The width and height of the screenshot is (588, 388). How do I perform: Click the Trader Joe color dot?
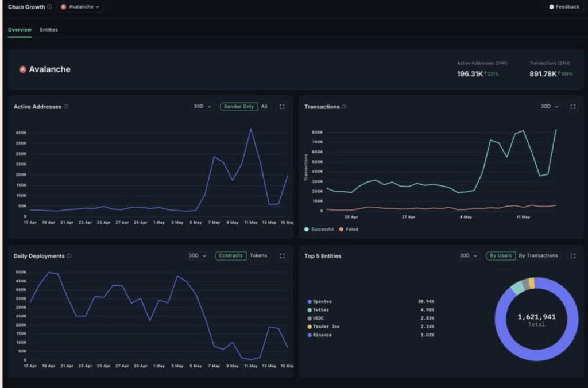[310, 327]
